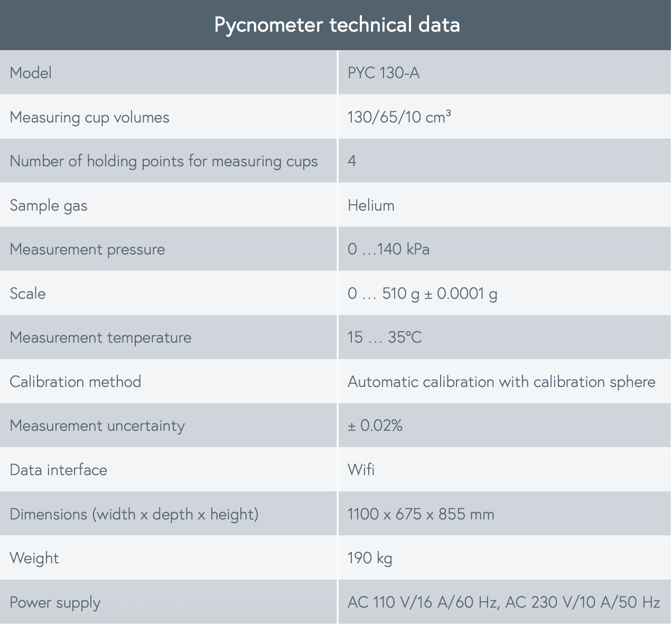The height and width of the screenshot is (624, 672).
Task: Select the Measurement pressure label
Action: pos(87,249)
